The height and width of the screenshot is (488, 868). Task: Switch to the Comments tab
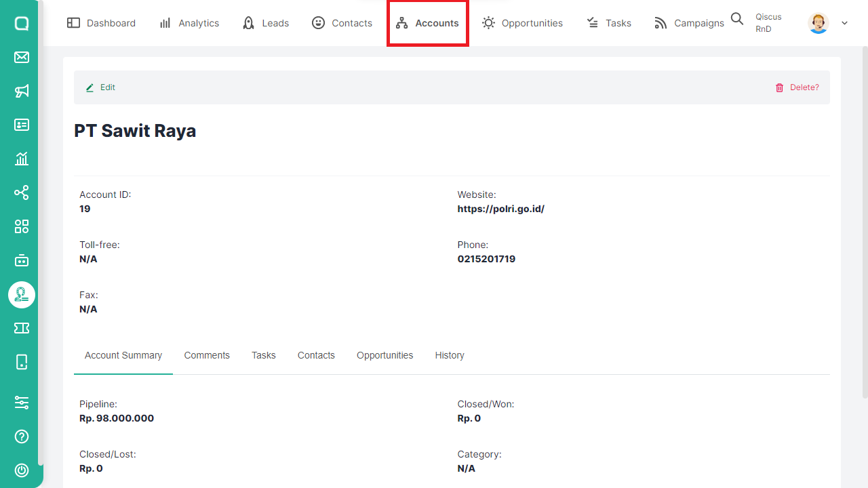click(x=207, y=355)
